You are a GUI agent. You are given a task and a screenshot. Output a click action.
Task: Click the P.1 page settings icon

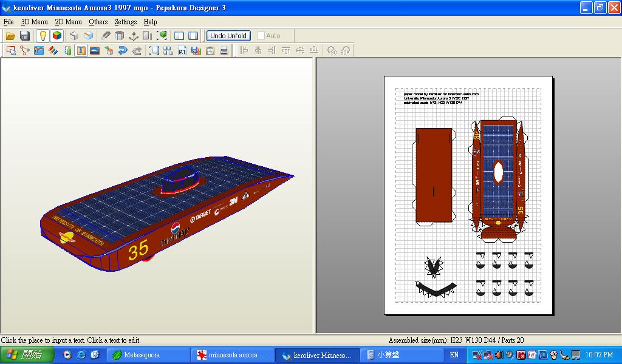(182, 51)
